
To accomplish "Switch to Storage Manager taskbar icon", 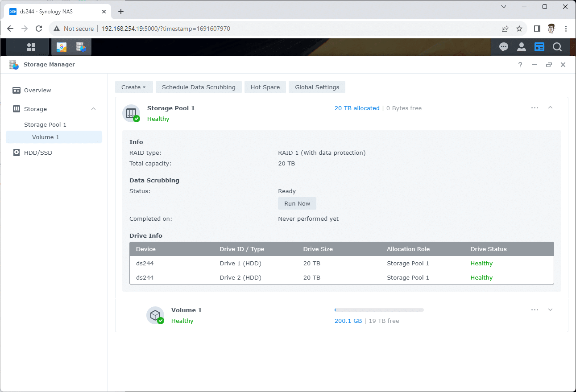I will (81, 47).
